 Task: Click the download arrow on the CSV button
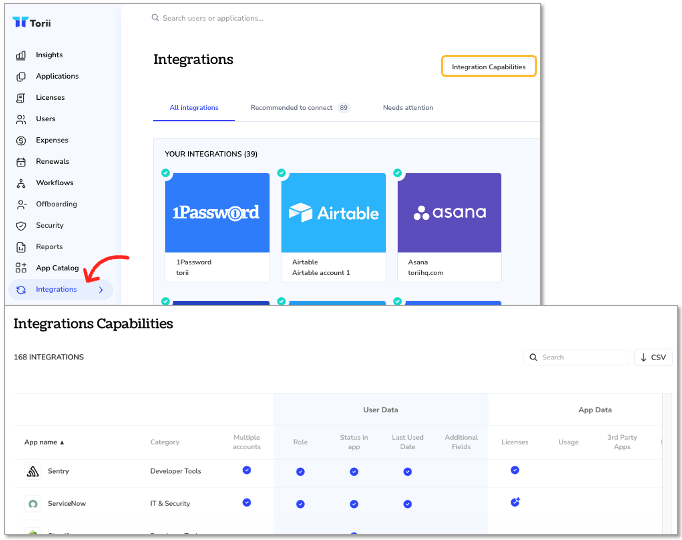pos(644,357)
